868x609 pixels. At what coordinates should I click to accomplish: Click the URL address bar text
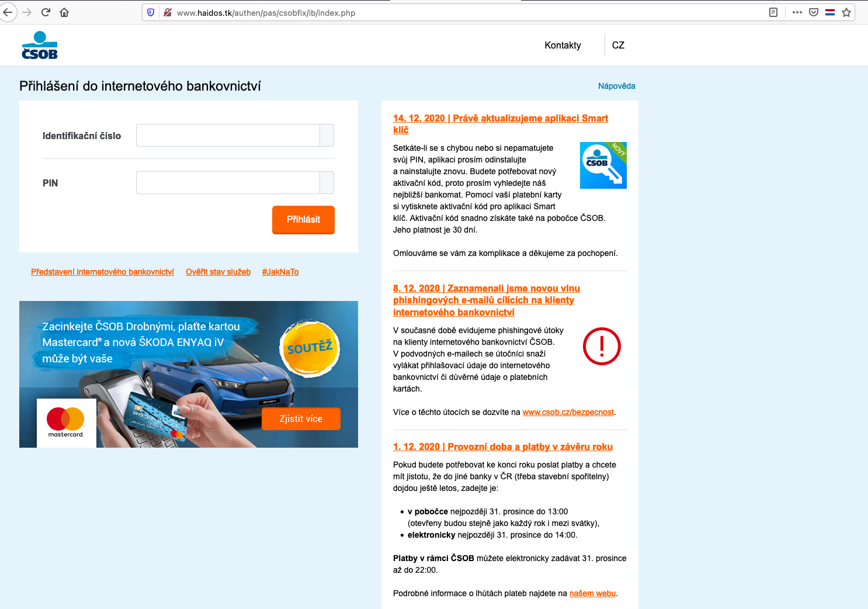point(266,13)
